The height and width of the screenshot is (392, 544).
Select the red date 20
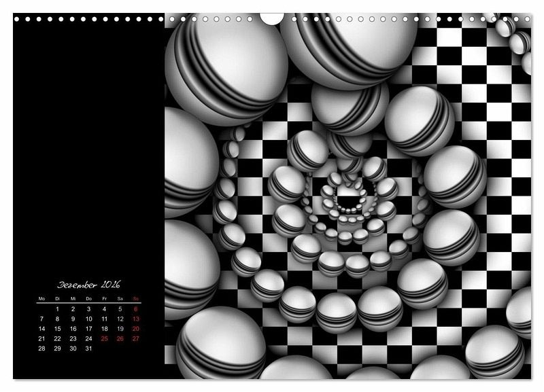(136, 329)
